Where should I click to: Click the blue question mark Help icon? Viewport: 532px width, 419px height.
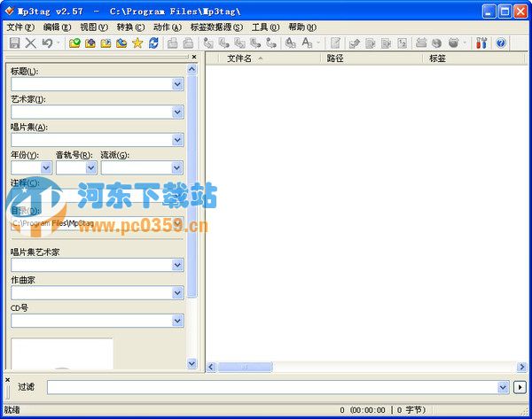(501, 43)
